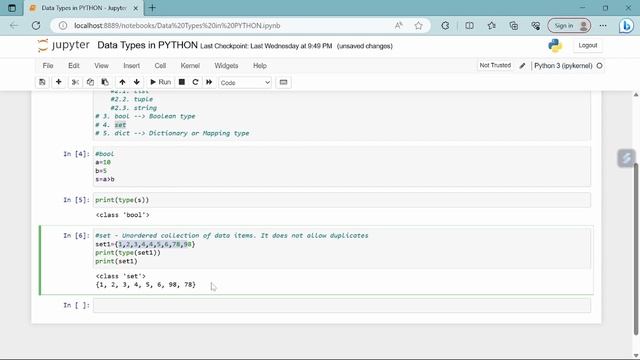Image resolution: width=640 pixels, height=360 pixels.
Task: Refresh the browser page
Action: [x=36, y=25]
